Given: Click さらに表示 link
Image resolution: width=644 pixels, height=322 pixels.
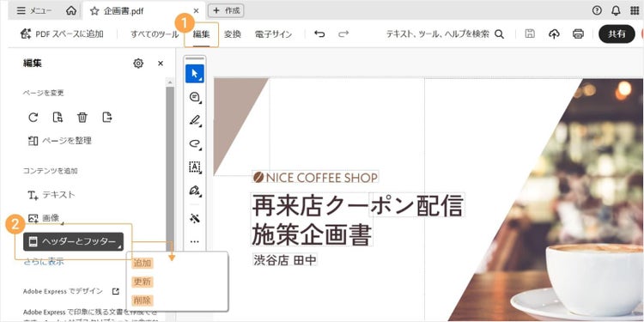Looking at the screenshot, I should [44, 261].
